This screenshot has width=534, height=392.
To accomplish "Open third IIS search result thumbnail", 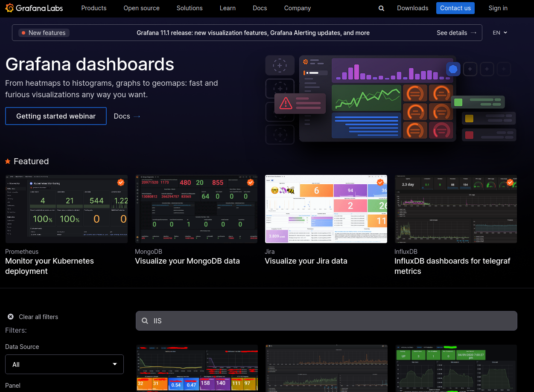I will tap(456, 368).
